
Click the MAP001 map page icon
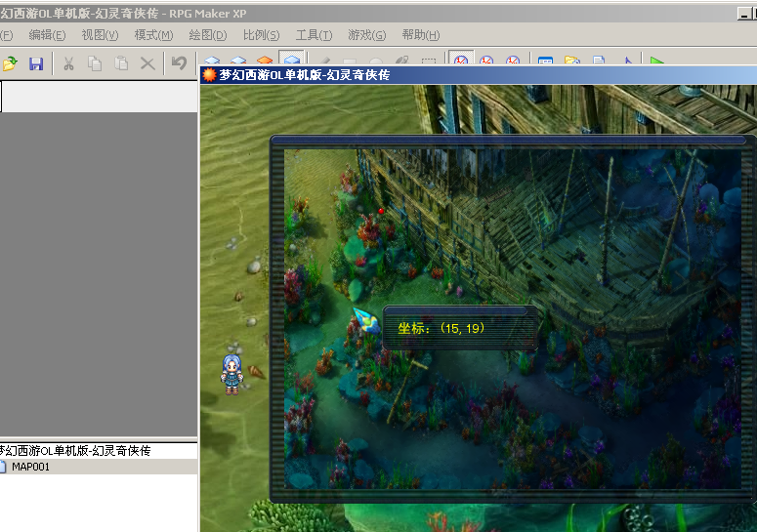click(x=3, y=467)
